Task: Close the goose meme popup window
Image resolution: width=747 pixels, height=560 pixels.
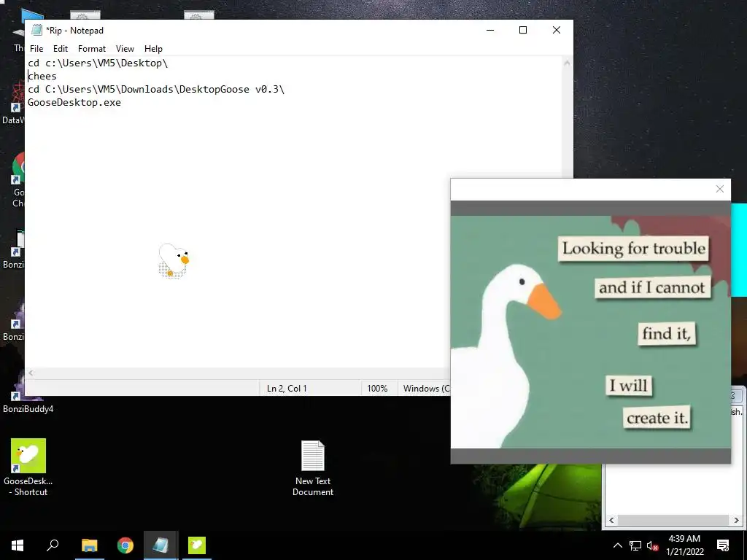Action: tap(719, 189)
